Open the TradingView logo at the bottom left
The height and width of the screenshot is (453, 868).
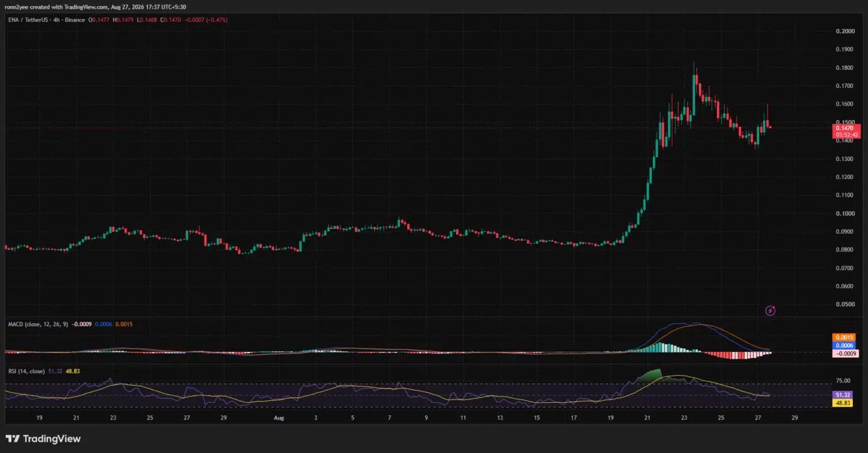(x=43, y=439)
